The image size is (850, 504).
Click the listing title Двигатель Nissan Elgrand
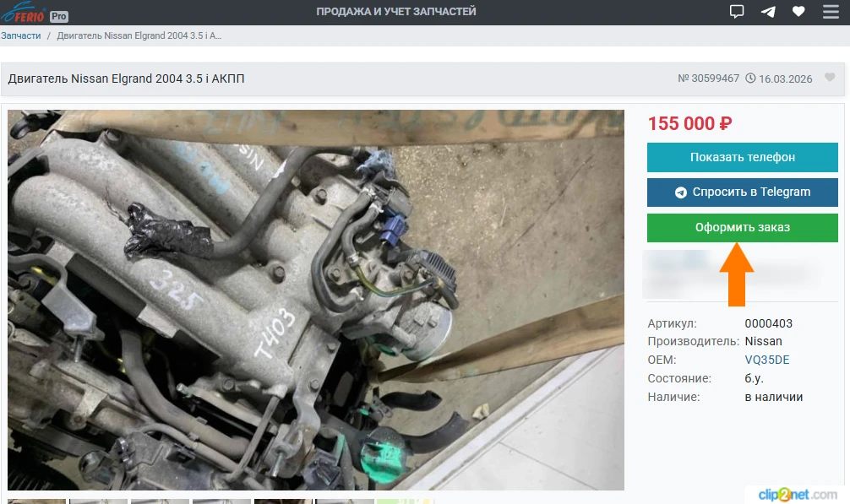pos(126,79)
